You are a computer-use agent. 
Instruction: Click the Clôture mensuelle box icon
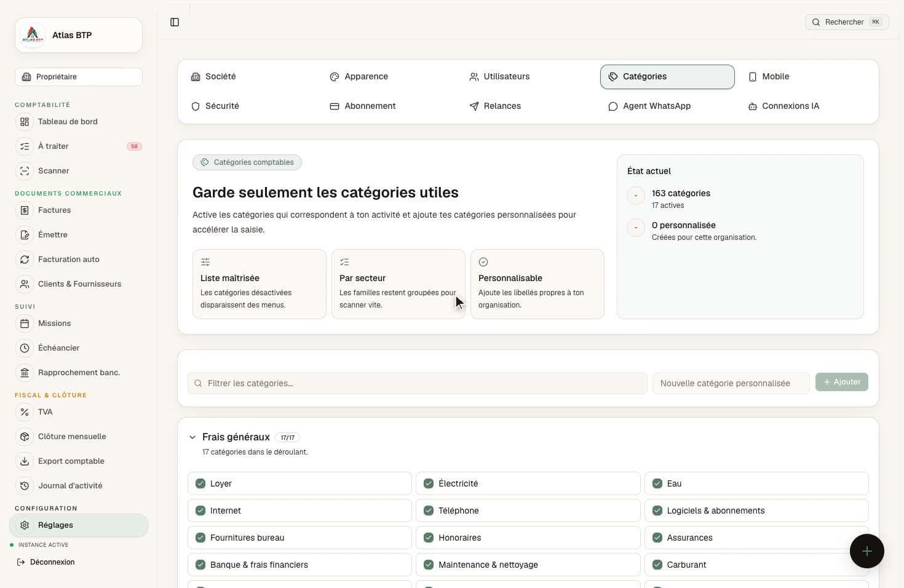click(x=25, y=437)
